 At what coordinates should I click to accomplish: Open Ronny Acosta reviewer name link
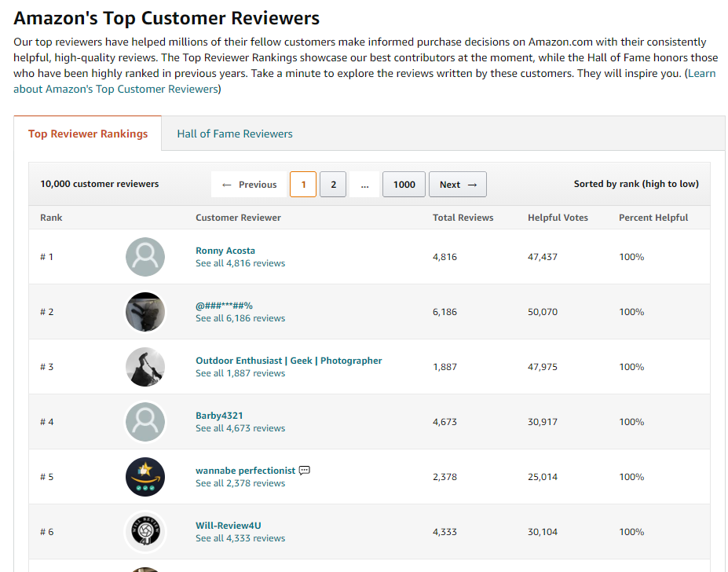pyautogui.click(x=225, y=251)
